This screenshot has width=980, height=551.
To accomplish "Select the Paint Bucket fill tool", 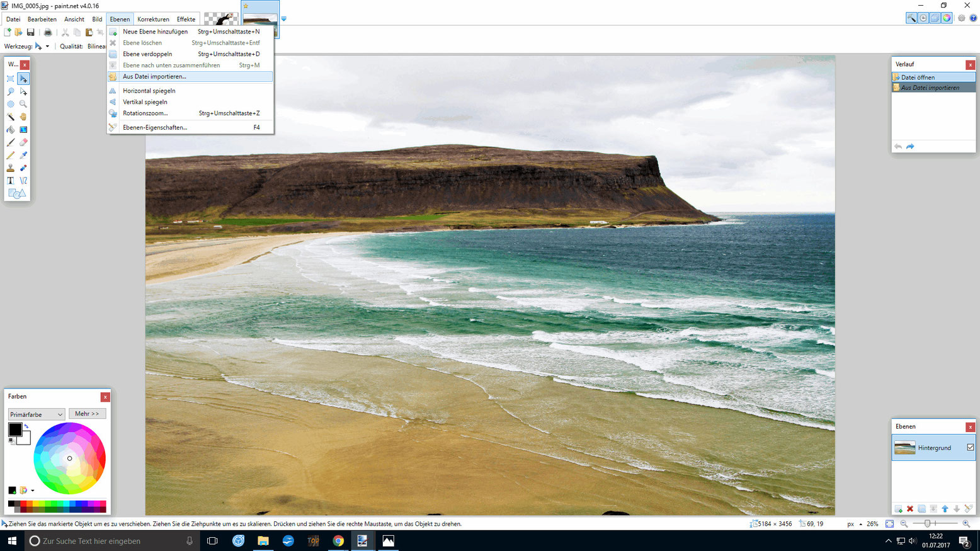I will coord(11,130).
